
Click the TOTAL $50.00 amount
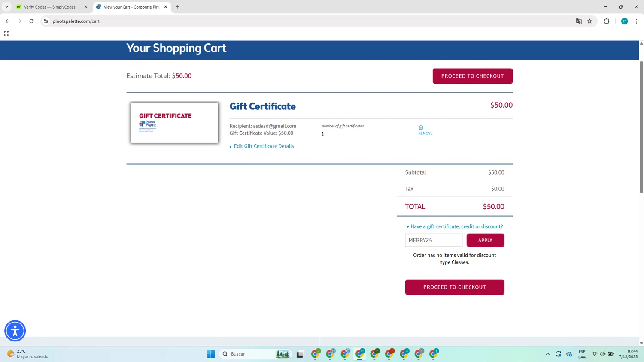point(493,207)
